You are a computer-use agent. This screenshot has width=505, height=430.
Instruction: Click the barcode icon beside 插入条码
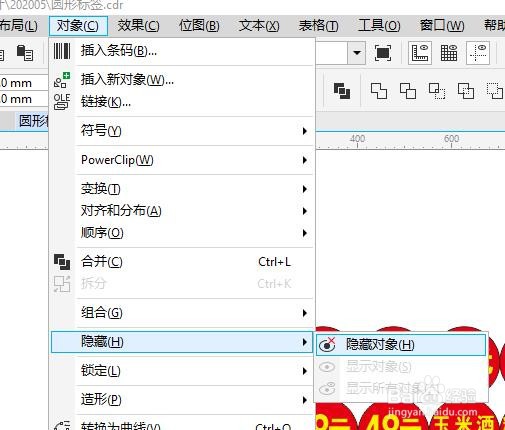[x=62, y=51]
